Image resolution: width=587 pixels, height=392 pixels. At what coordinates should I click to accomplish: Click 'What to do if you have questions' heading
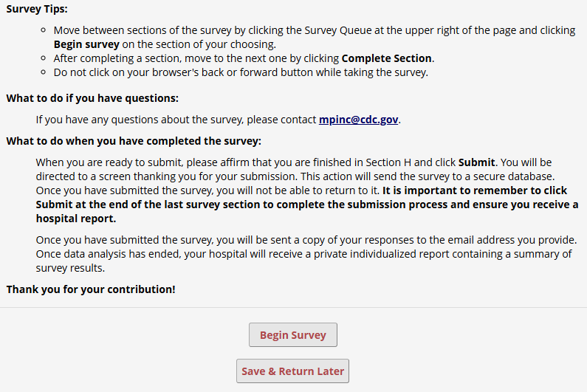pyautogui.click(x=92, y=98)
